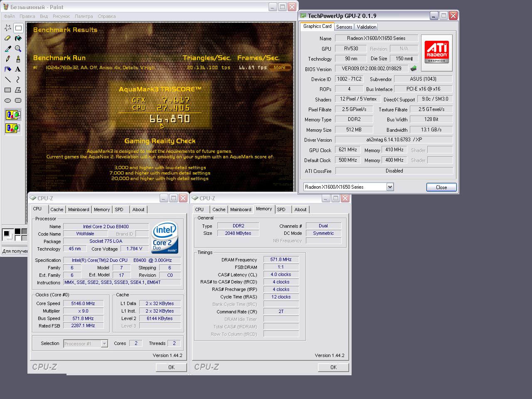The image size is (532, 399).
Task: Pick the black color swatch in palette
Action: click(18, 231)
